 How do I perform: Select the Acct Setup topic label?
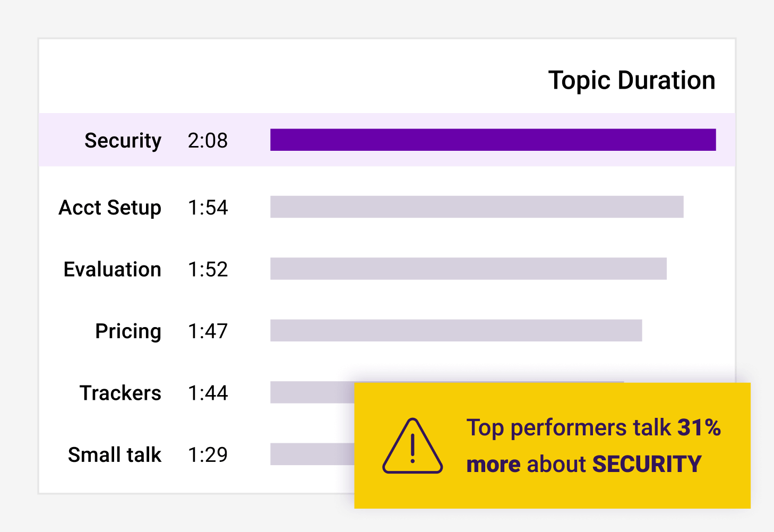coord(110,208)
